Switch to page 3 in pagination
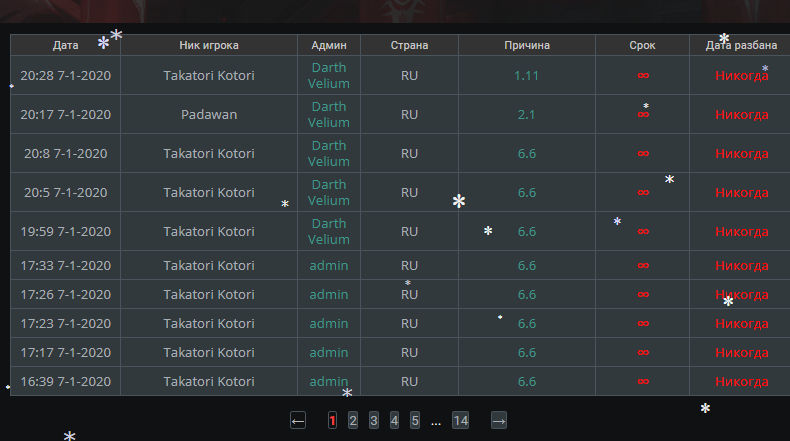Screen dimensions: 790x441 point(373,421)
